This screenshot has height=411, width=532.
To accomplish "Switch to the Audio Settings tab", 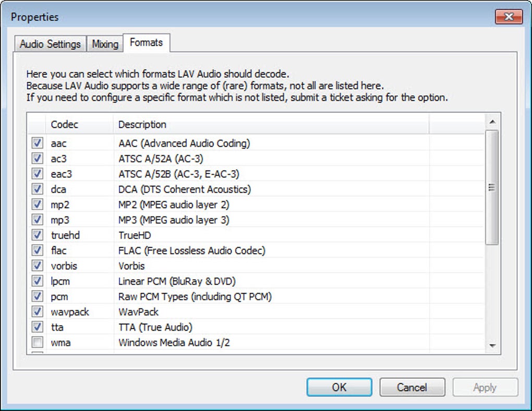I will click(x=50, y=44).
